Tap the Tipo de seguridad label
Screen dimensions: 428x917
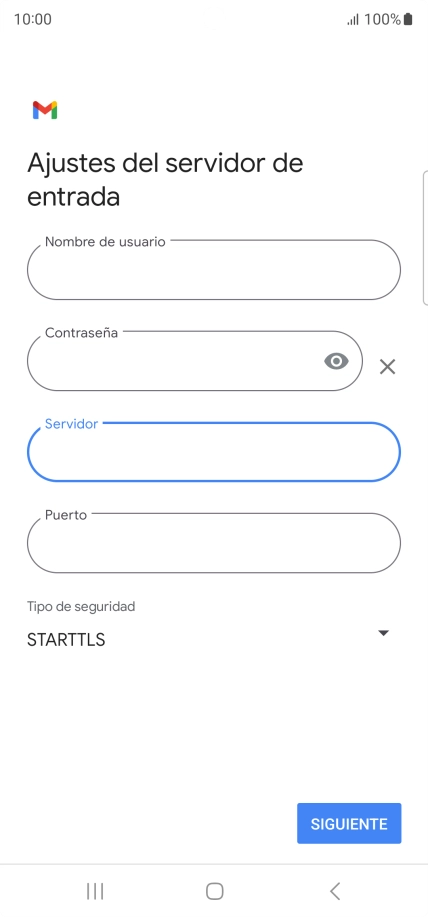81,606
